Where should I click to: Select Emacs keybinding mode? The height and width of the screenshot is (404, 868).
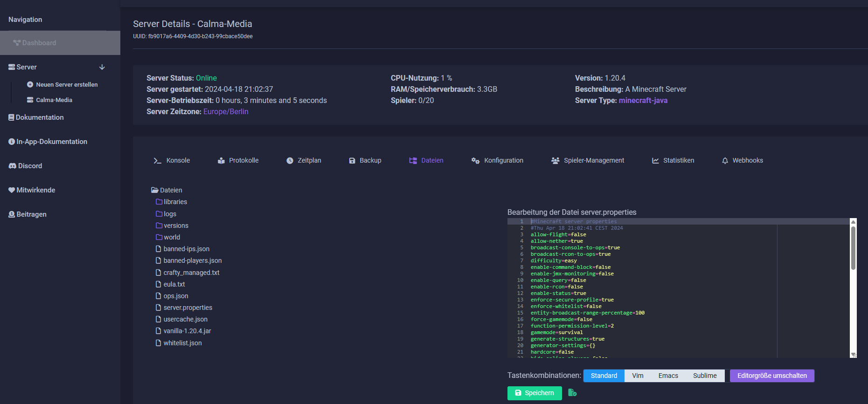[x=668, y=376]
